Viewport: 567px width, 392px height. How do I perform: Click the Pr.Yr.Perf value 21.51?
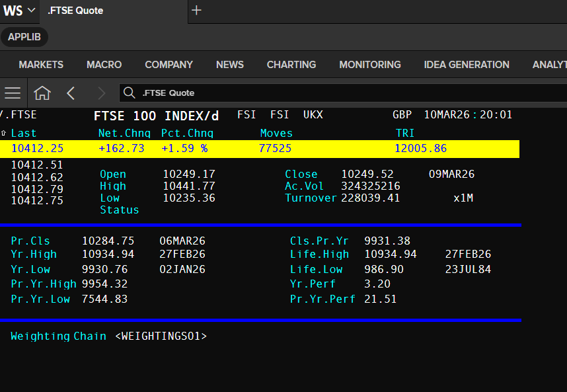pyautogui.click(x=381, y=299)
